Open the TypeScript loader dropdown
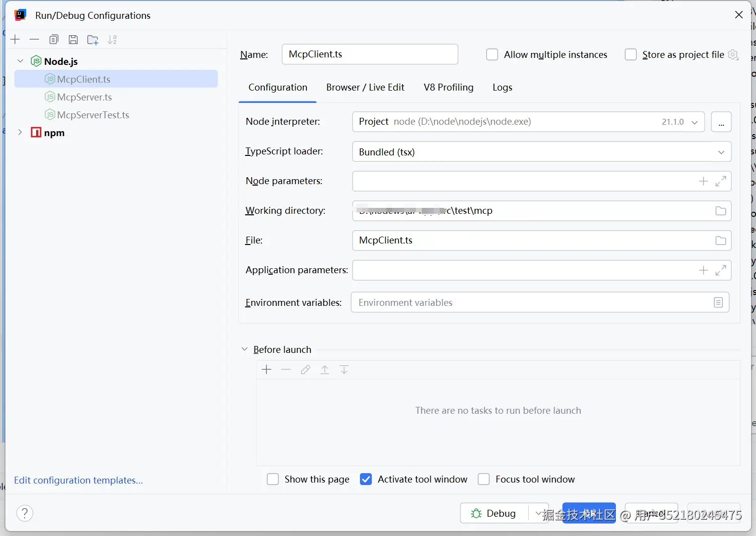This screenshot has height=536, width=756. tap(721, 152)
